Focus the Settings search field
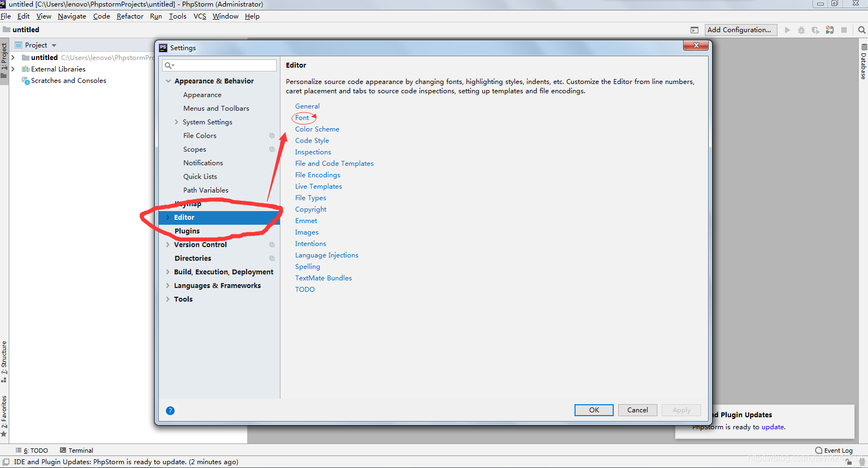 tap(219, 65)
